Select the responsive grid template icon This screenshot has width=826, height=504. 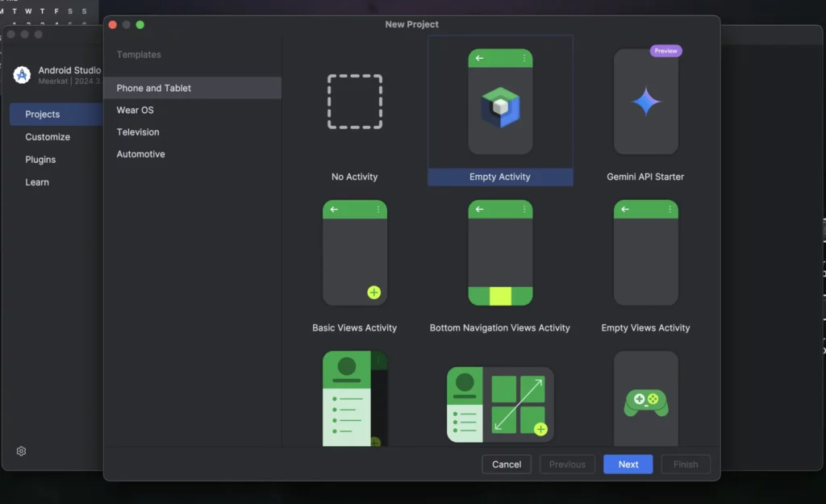click(500, 405)
